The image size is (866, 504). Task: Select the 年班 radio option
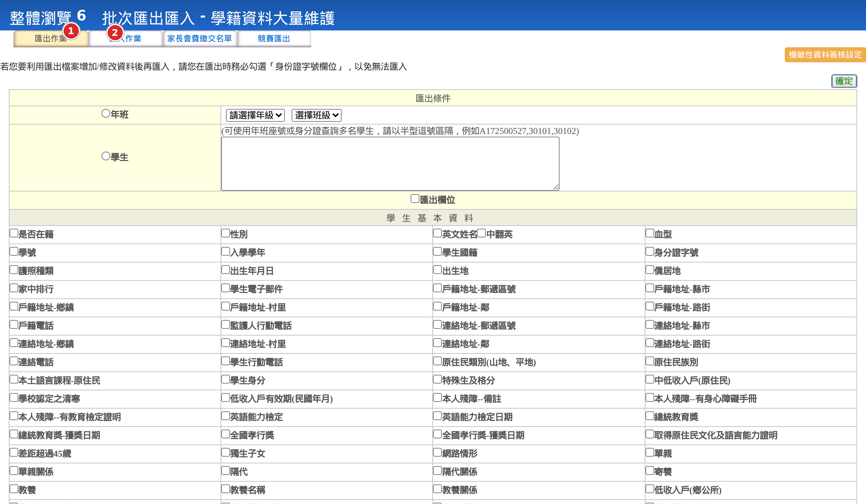[x=106, y=113]
